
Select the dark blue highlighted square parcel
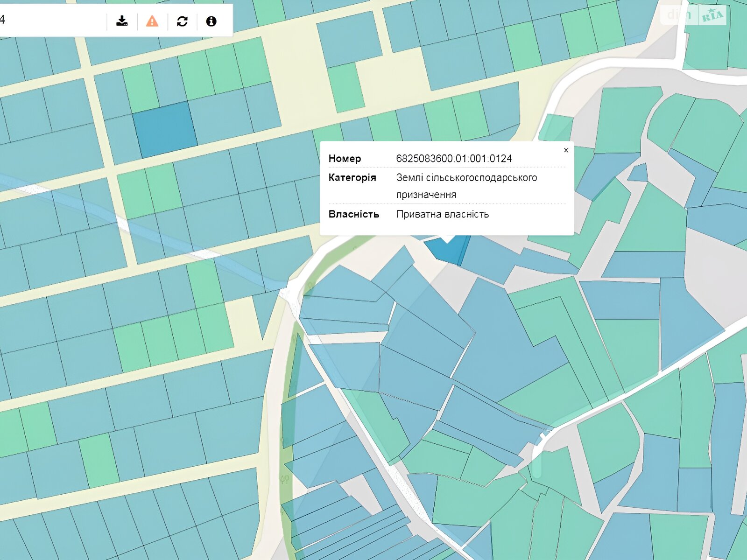point(164,129)
